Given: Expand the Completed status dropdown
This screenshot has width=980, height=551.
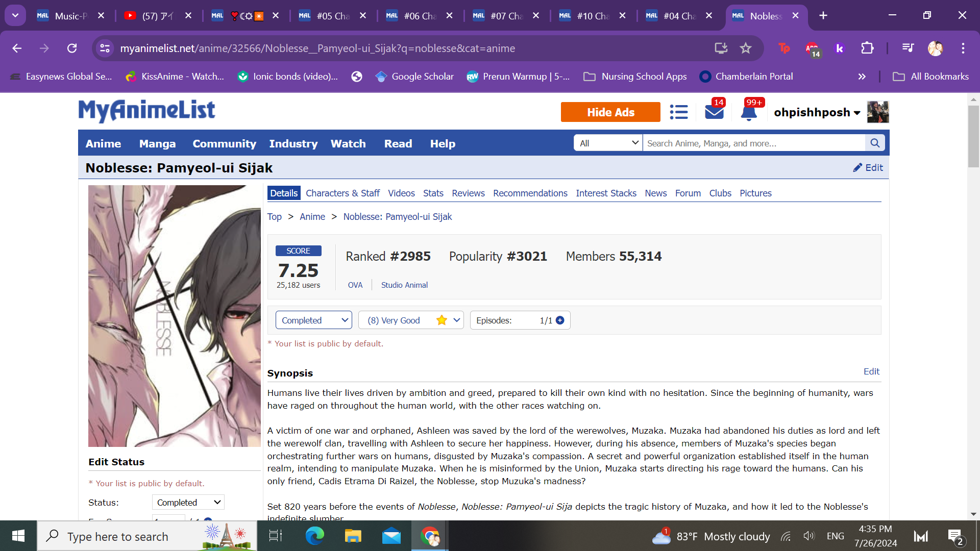Looking at the screenshot, I should 313,320.
